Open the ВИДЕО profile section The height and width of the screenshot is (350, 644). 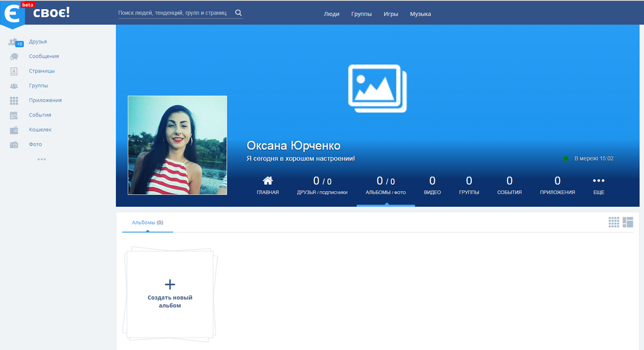(432, 185)
